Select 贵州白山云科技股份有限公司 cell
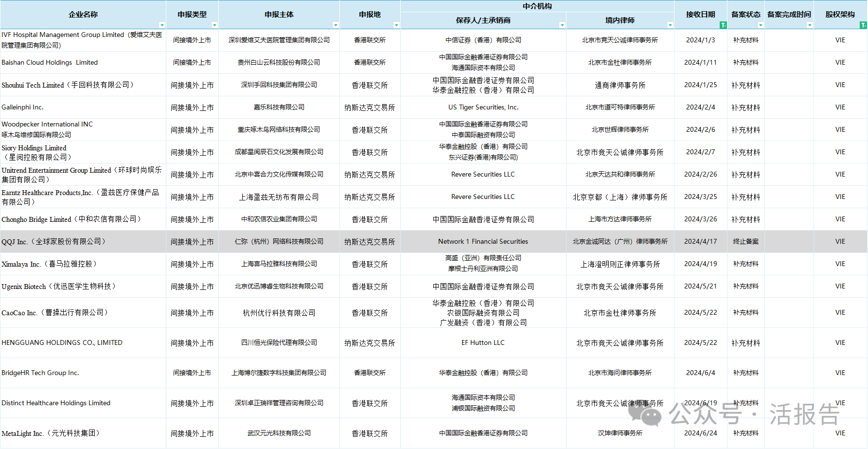868x449 pixels. click(279, 63)
